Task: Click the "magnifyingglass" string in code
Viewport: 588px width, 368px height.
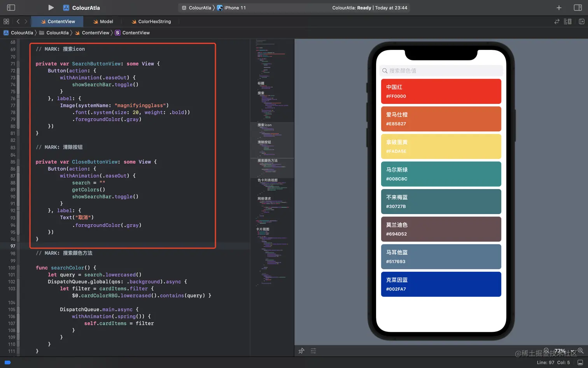Action: click(140, 106)
